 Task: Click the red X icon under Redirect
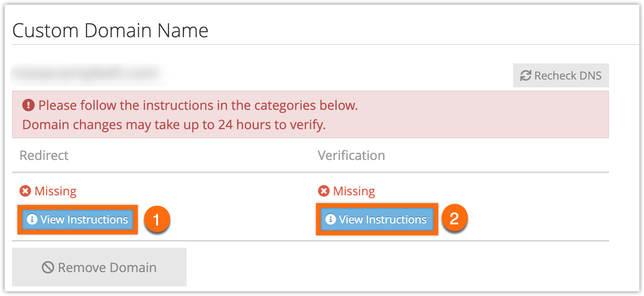tap(25, 191)
